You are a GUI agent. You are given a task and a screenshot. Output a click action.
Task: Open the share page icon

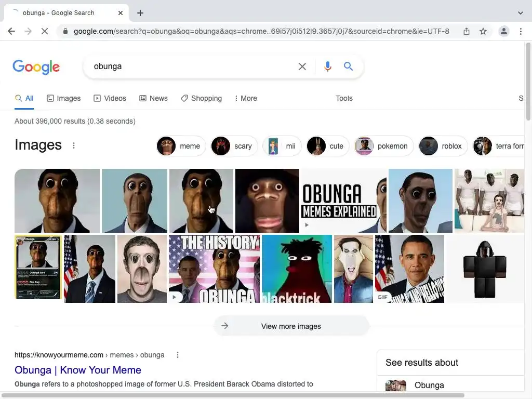467,31
